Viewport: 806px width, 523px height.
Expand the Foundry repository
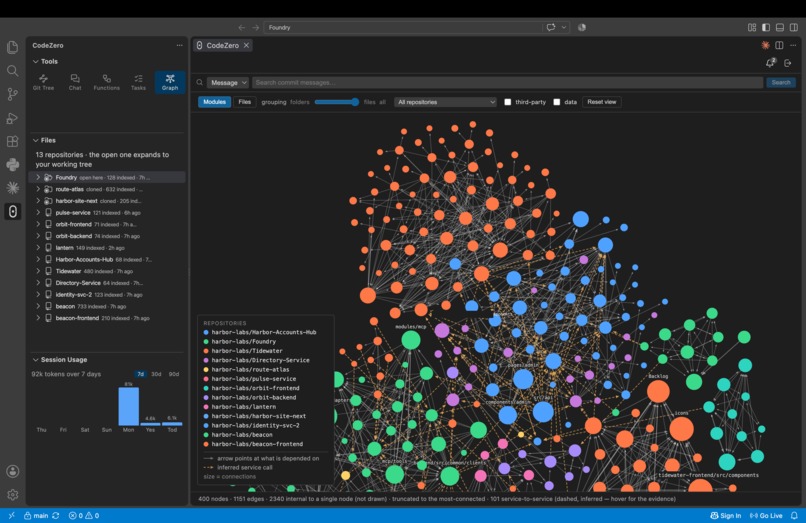coord(38,177)
